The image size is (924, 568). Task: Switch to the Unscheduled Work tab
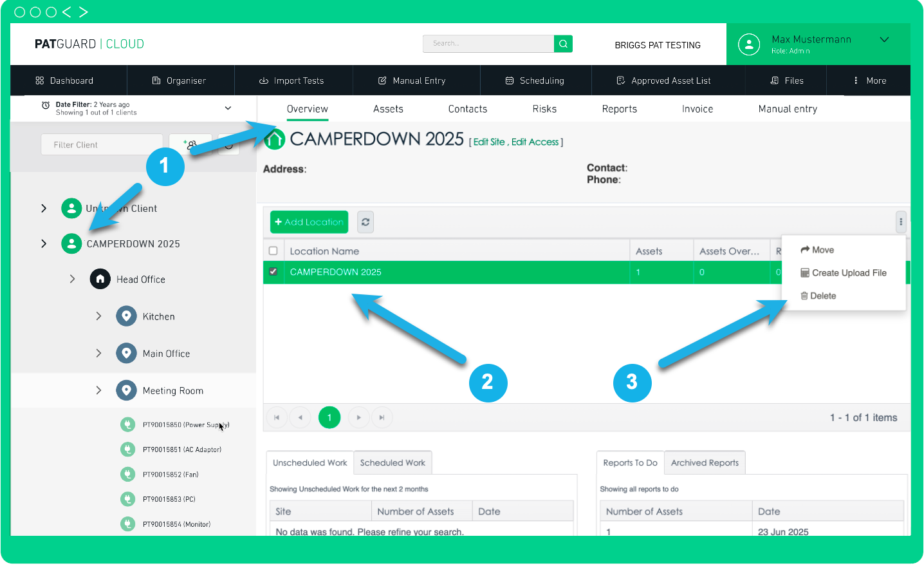tap(310, 462)
